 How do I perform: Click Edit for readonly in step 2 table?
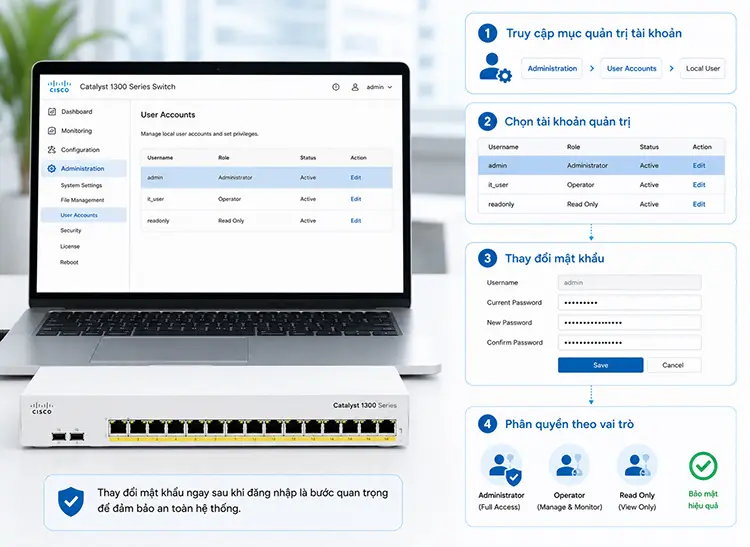pyautogui.click(x=699, y=204)
